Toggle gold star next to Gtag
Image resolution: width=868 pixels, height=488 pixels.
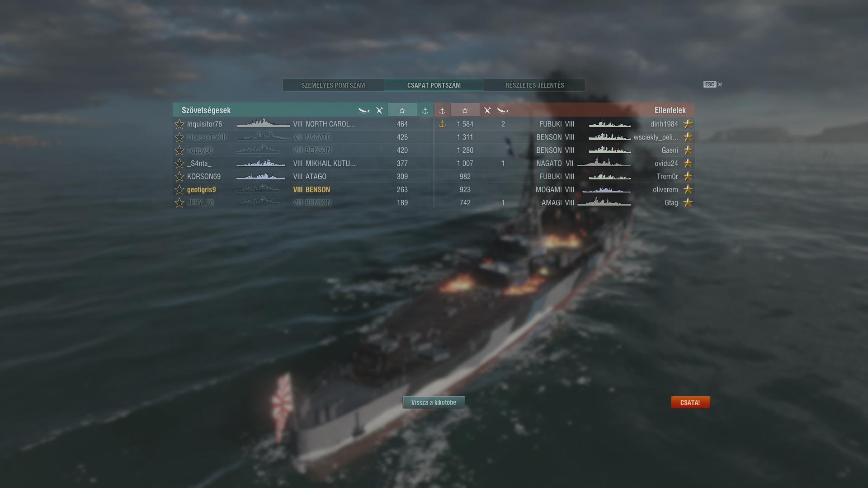[x=688, y=202]
